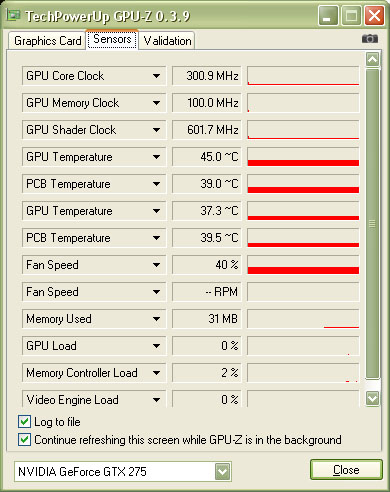
Task: Toggle the Log to file checkbox
Action: 24,422
